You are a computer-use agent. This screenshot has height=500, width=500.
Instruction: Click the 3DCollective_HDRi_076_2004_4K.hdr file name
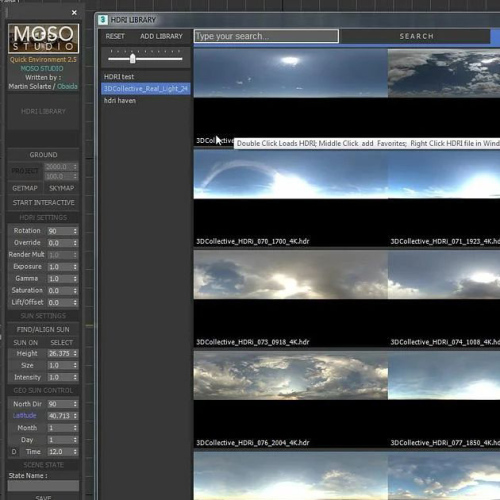click(x=253, y=443)
